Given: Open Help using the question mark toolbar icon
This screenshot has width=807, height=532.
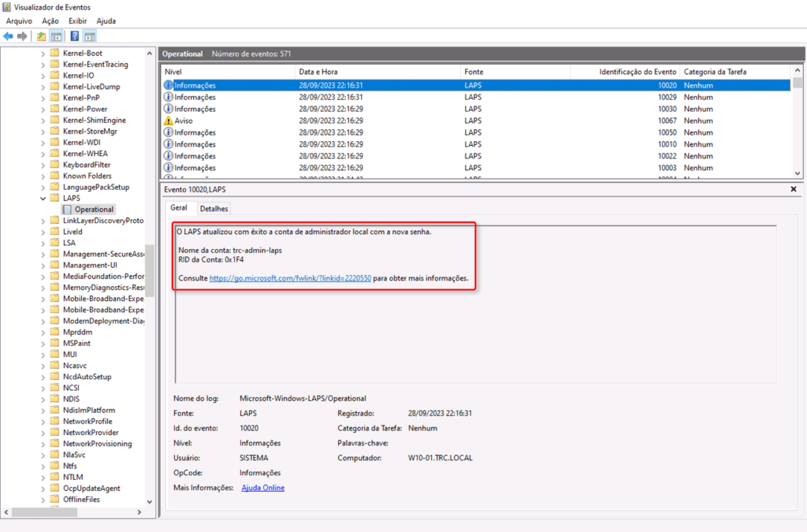Looking at the screenshot, I should tap(73, 35).
